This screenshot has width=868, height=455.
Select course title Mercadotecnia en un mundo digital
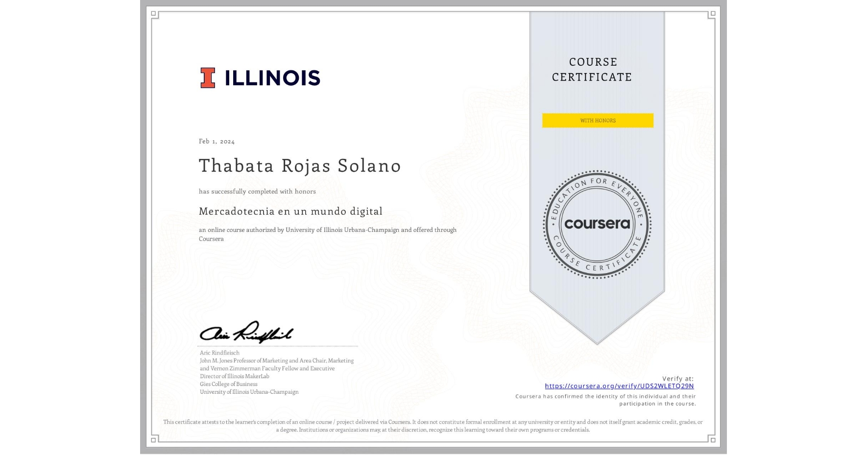[290, 211]
